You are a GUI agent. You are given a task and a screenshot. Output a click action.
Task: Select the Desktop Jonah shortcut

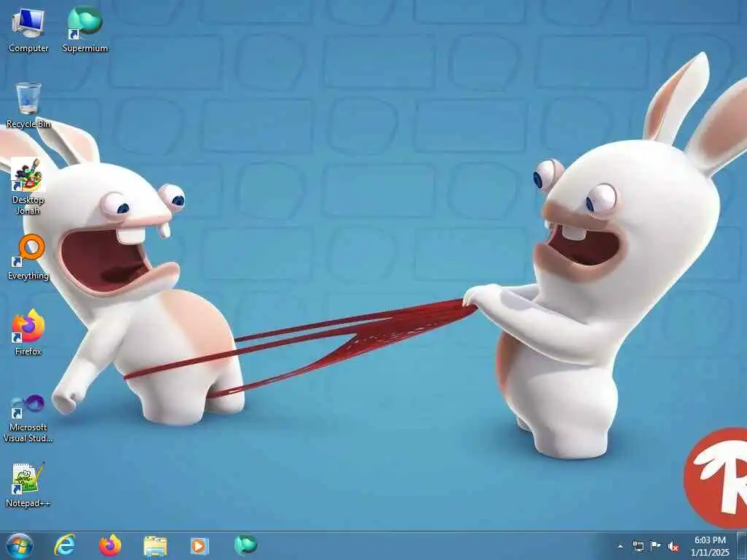(x=28, y=186)
